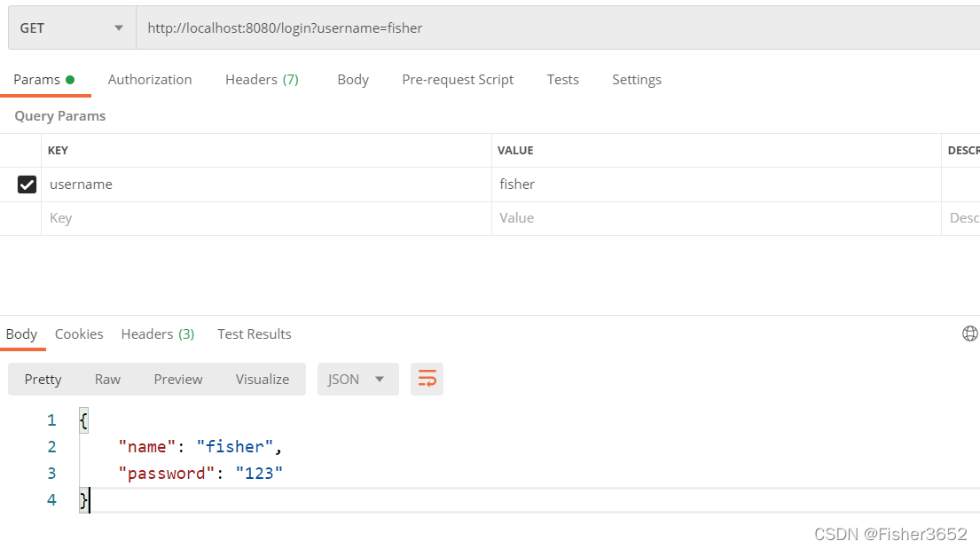
Task: Select the response Body tab
Action: 22,334
